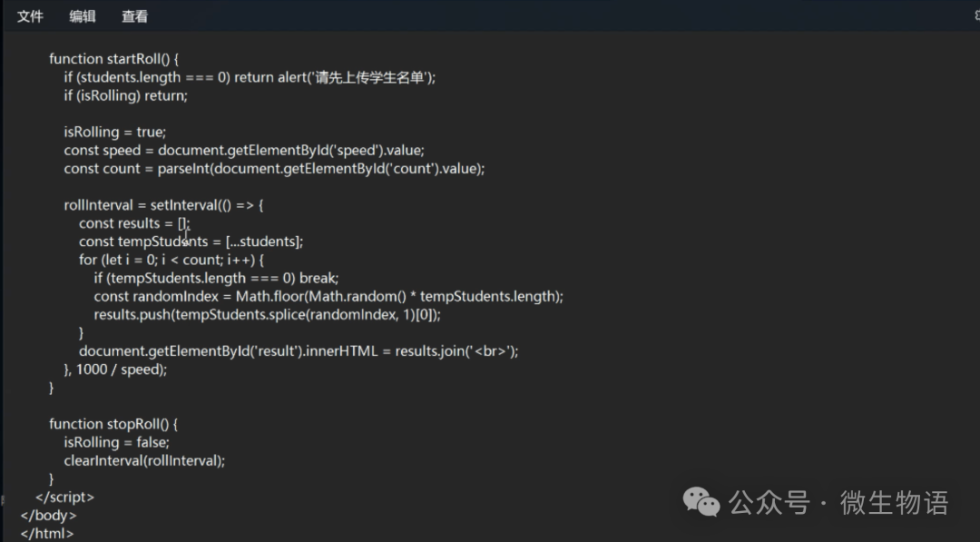Image resolution: width=980 pixels, height=542 pixels.
Task: Click the innerHTML = results.join line
Action: pos(299,351)
